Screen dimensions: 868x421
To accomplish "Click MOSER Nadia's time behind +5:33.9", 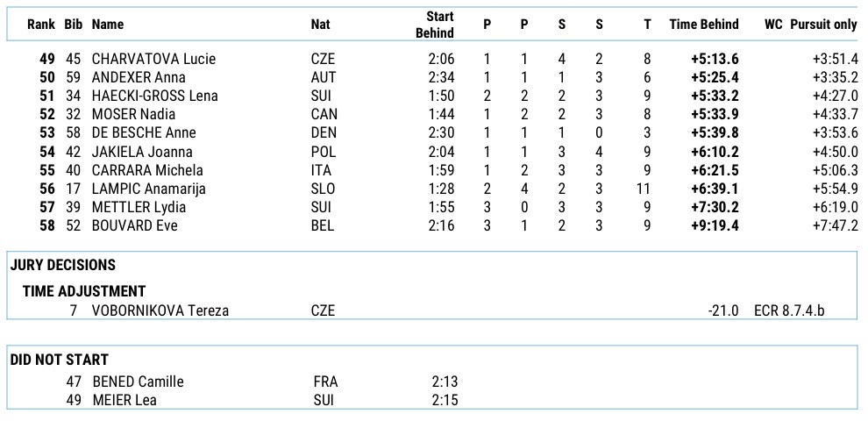I will pyautogui.click(x=715, y=114).
